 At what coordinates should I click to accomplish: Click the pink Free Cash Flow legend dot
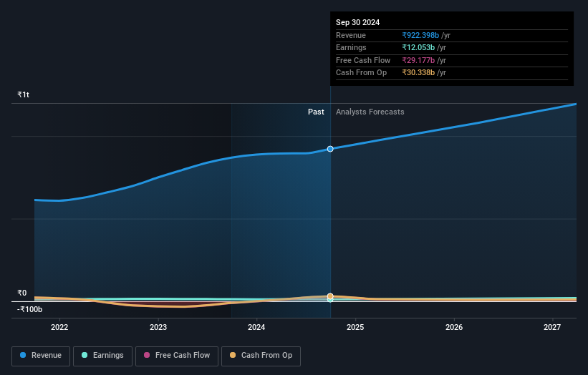point(147,355)
